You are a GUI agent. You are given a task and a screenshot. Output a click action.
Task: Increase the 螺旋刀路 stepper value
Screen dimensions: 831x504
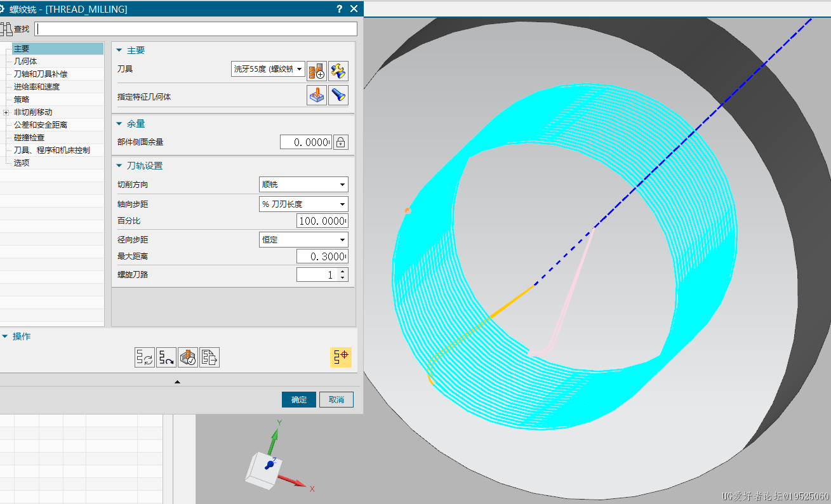pos(343,272)
